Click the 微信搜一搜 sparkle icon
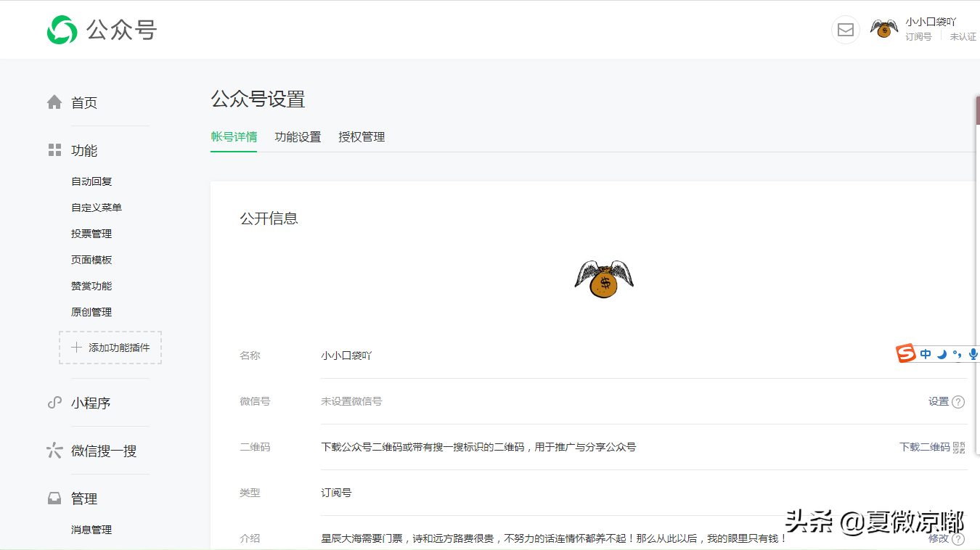The width and height of the screenshot is (980, 550). [x=54, y=451]
